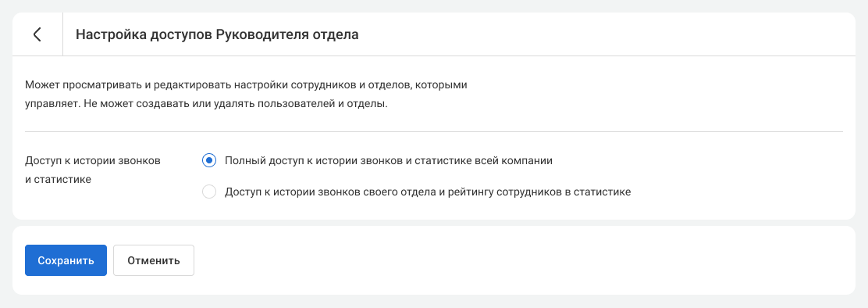
Task: Click the Сохранить button
Action: [x=66, y=260]
